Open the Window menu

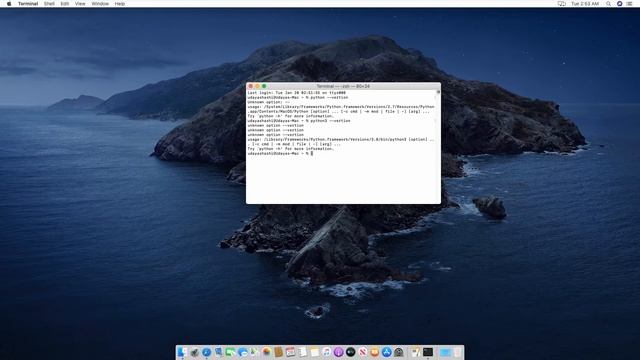click(x=100, y=4)
